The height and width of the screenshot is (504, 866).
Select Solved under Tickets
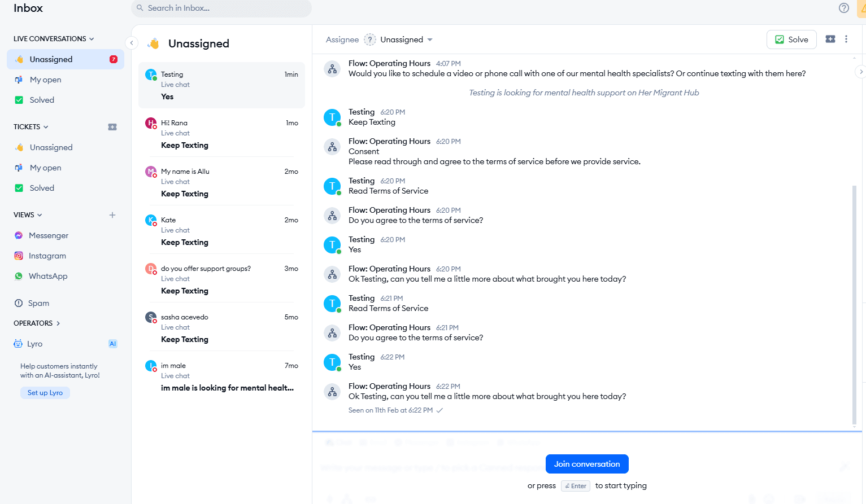pyautogui.click(x=42, y=188)
